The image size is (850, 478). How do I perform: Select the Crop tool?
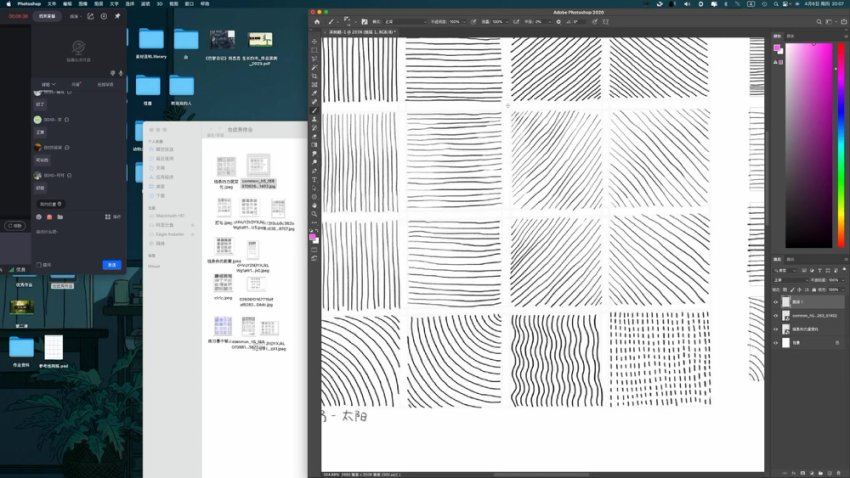pyautogui.click(x=314, y=76)
